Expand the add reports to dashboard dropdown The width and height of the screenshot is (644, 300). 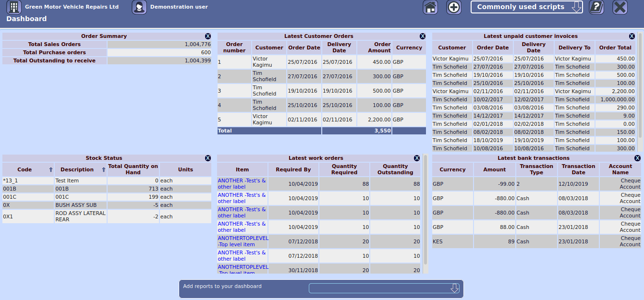tap(384, 288)
